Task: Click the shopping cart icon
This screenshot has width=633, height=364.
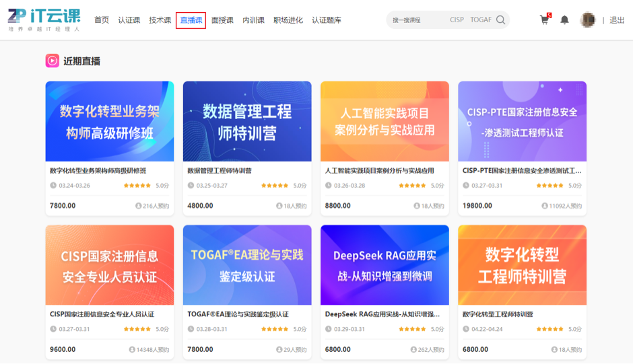Action: coord(544,20)
